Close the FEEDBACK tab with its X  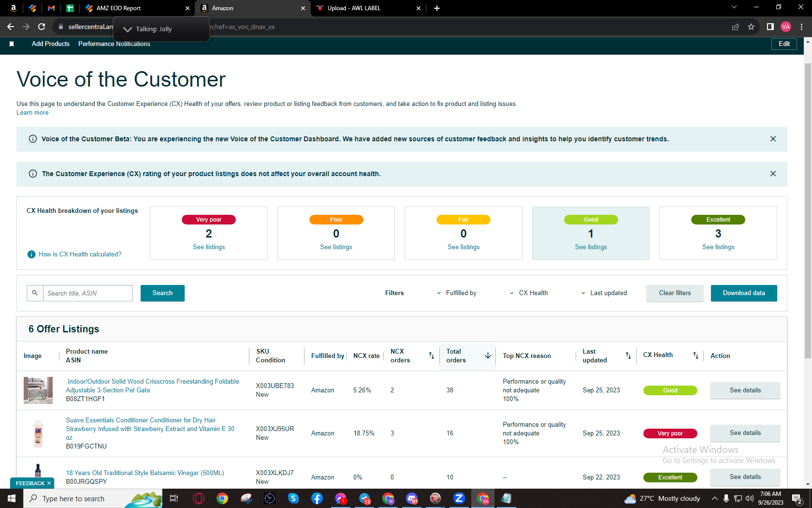(49, 483)
